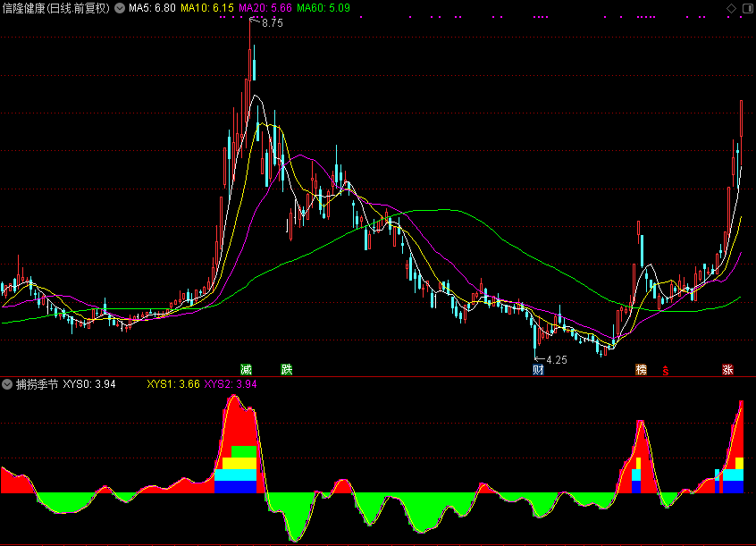The image size is (756, 546).
Task: Open the orange 榜 event marker
Action: 641,369
